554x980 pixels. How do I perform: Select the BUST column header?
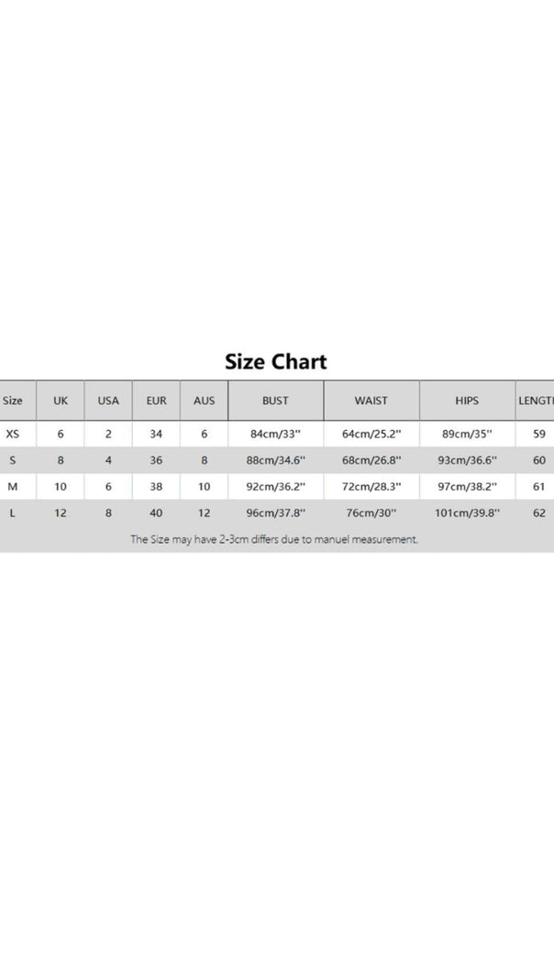coord(276,401)
